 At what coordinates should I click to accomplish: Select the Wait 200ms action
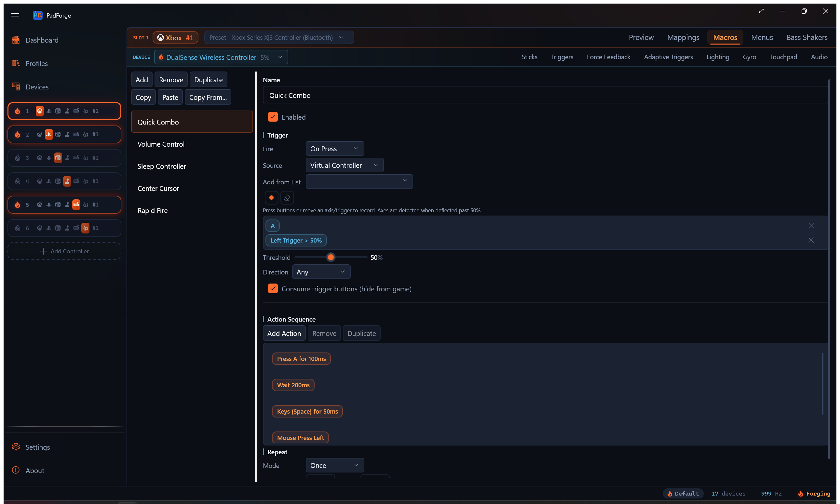click(293, 385)
